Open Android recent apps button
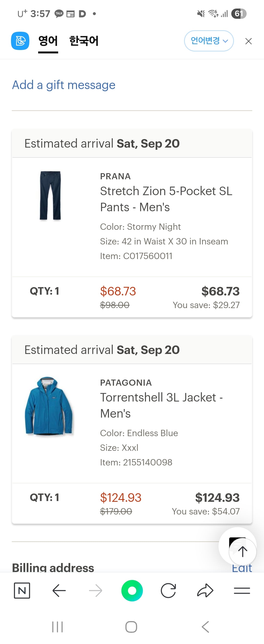 (x=57, y=627)
